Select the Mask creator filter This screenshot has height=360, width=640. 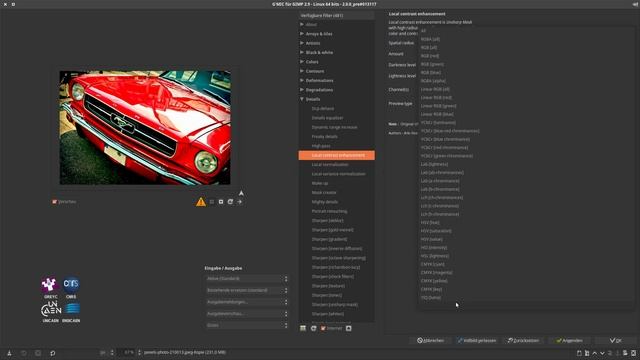pos(324,193)
